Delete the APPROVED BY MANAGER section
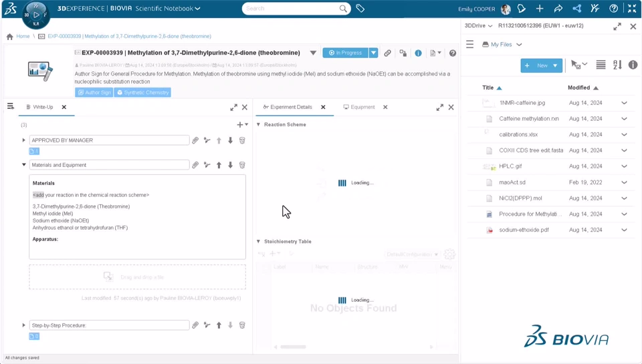Screen dimensions: 642x364 pyautogui.click(x=242, y=140)
